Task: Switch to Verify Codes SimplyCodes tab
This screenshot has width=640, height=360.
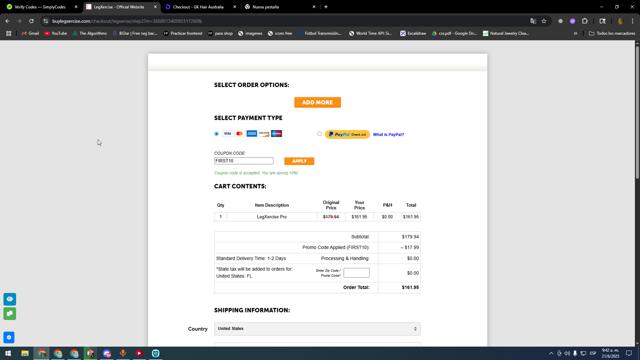Action: pyautogui.click(x=40, y=7)
